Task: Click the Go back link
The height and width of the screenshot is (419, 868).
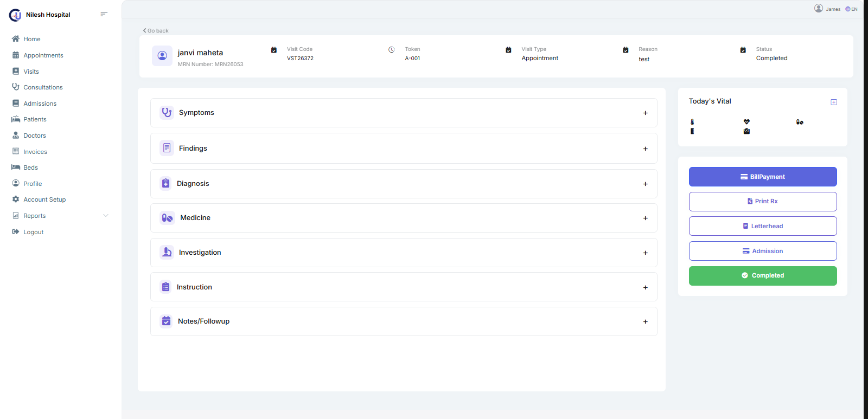Action: coord(156,30)
